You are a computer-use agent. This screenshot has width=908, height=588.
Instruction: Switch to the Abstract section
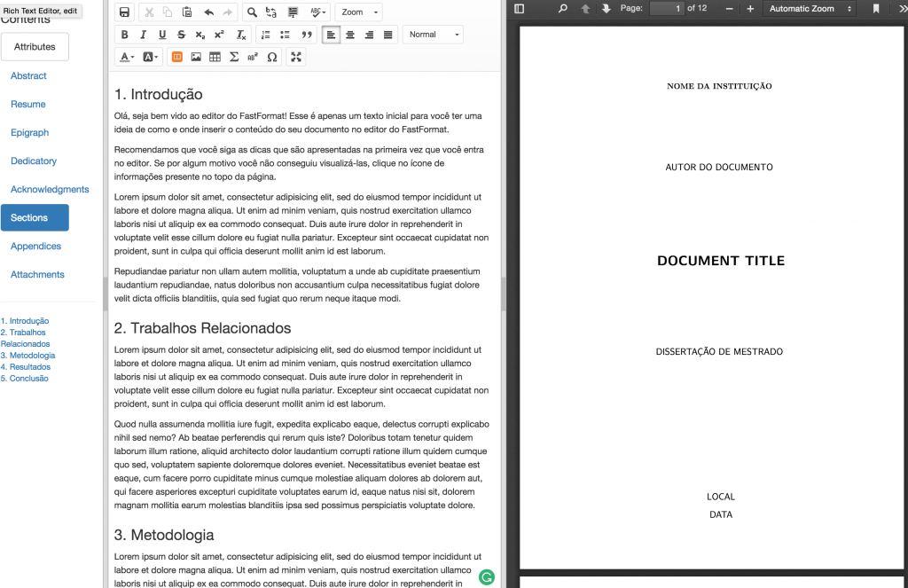(x=27, y=75)
